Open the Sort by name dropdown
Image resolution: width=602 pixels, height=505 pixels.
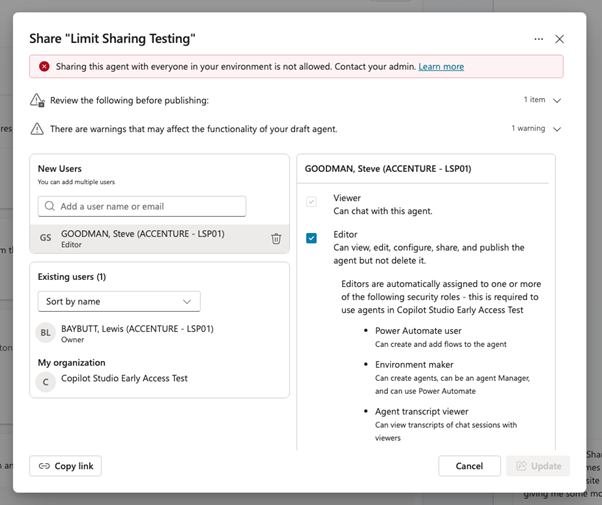click(119, 301)
